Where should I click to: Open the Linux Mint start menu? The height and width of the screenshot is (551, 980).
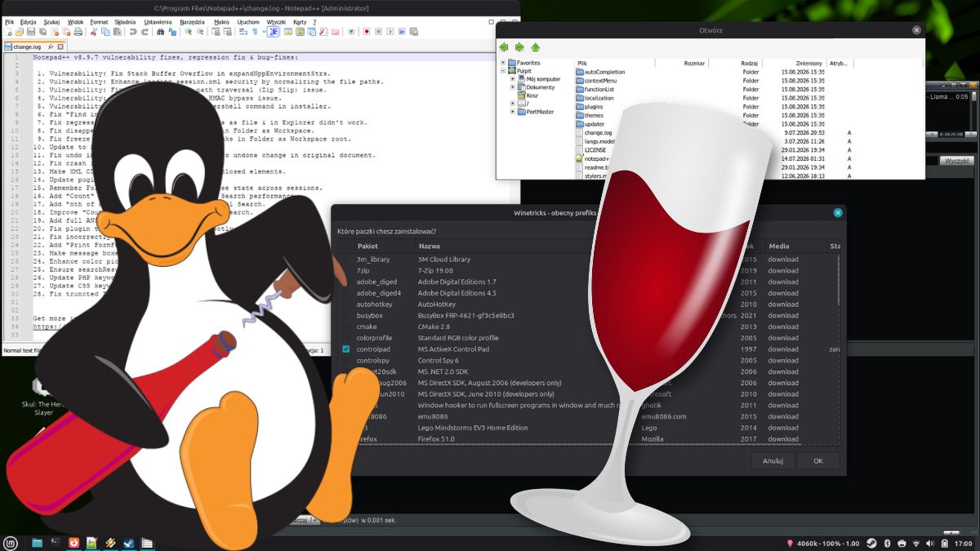pos(11,542)
